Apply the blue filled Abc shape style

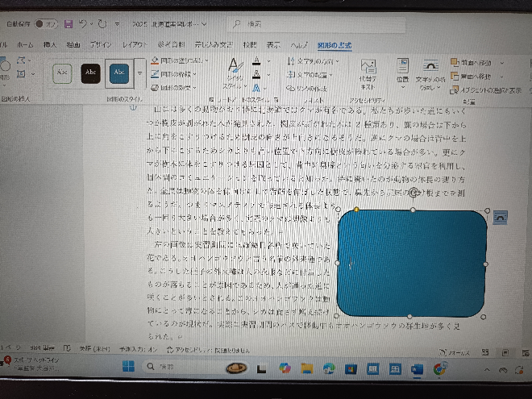119,73
